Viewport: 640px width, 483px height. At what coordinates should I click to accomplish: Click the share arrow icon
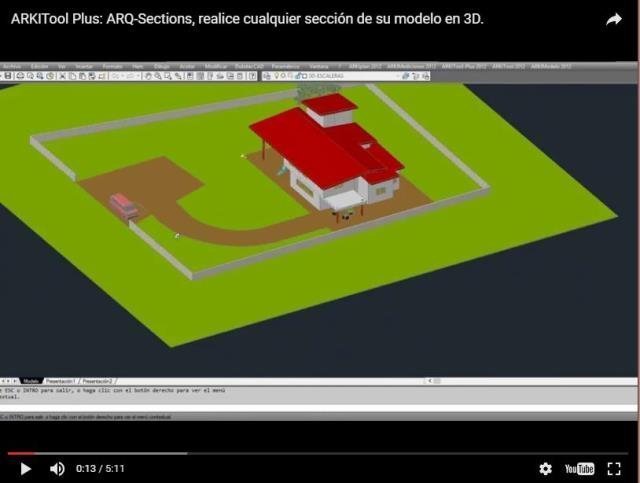coord(613,19)
